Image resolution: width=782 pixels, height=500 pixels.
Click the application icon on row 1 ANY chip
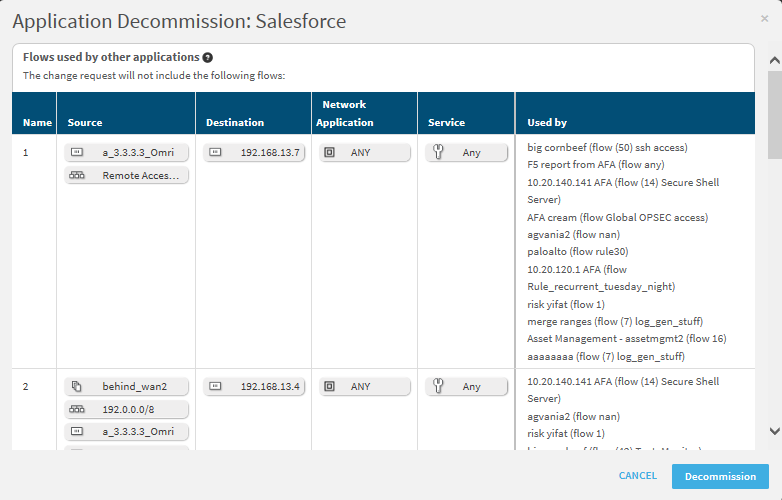(330, 153)
